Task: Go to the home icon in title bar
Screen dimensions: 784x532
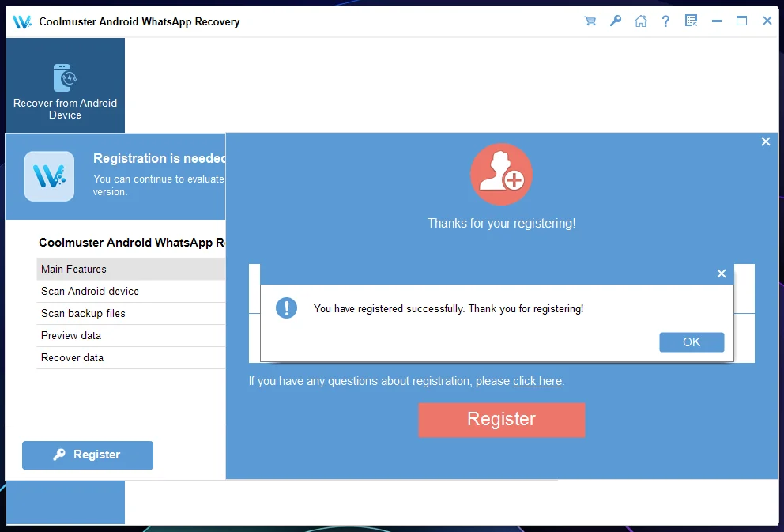Action: [640, 21]
